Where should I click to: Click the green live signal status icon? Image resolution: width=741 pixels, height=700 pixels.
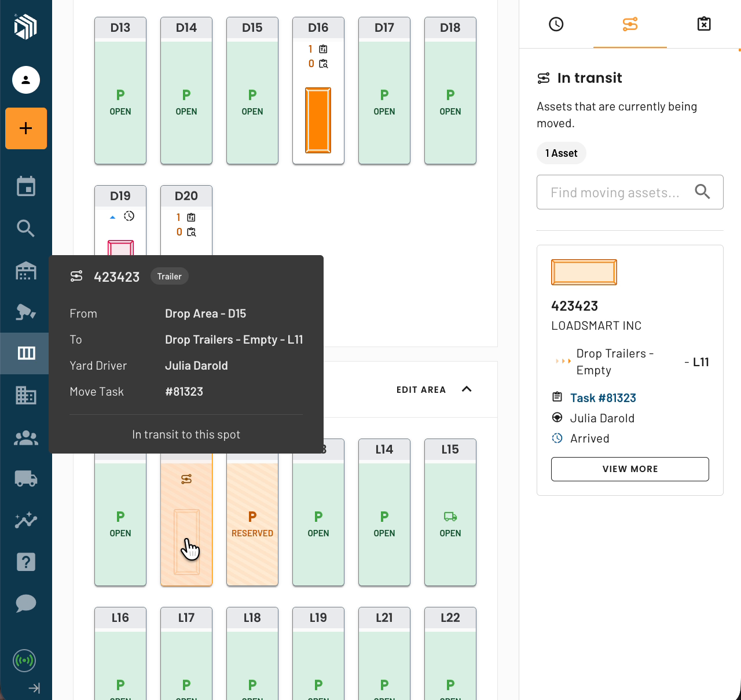pos(24,660)
